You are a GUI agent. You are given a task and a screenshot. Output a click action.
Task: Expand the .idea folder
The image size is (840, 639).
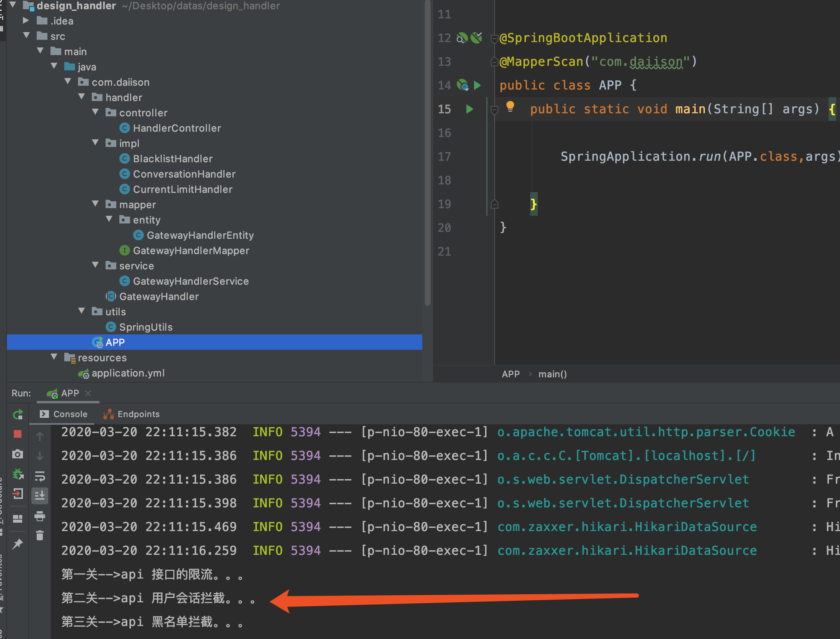tap(26, 21)
